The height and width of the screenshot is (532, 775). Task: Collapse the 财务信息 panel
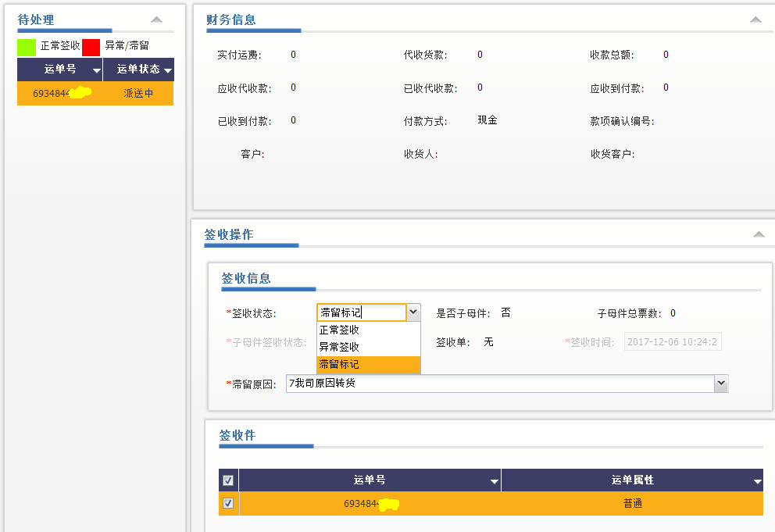[755, 20]
